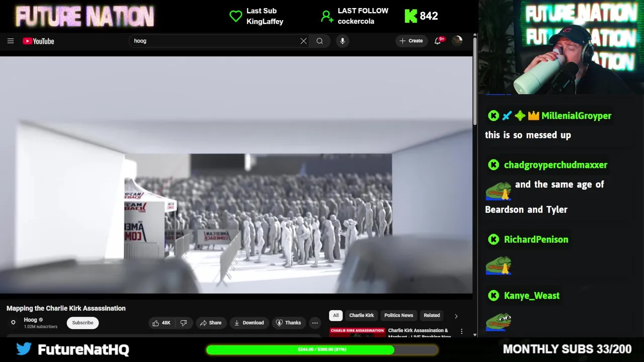Click the Kick logo beside 842
This screenshot has height=362, width=644.
[411, 16]
